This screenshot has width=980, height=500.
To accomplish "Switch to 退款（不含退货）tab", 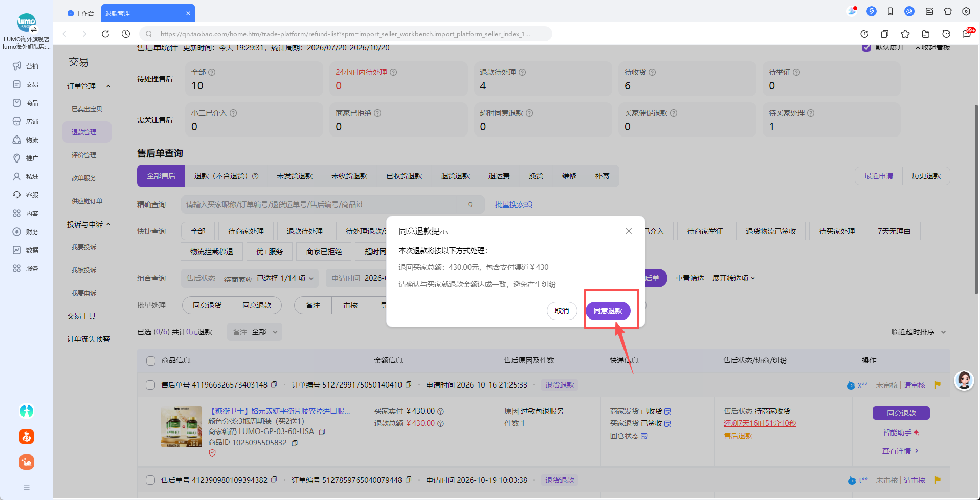I will tap(226, 176).
